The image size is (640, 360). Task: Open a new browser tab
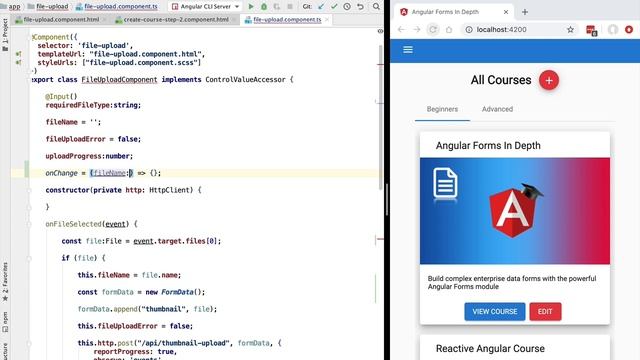tap(525, 12)
